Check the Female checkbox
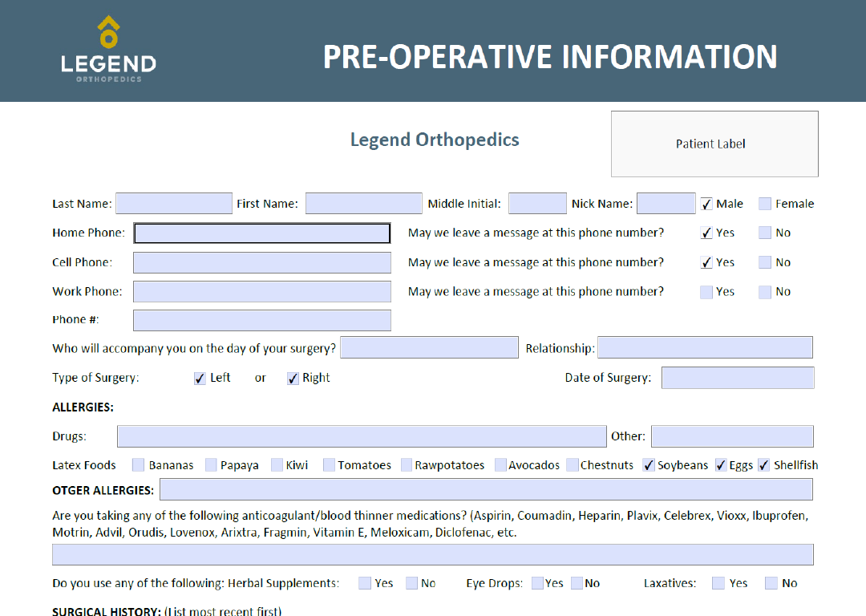This screenshot has height=616, width=866. pos(765,205)
